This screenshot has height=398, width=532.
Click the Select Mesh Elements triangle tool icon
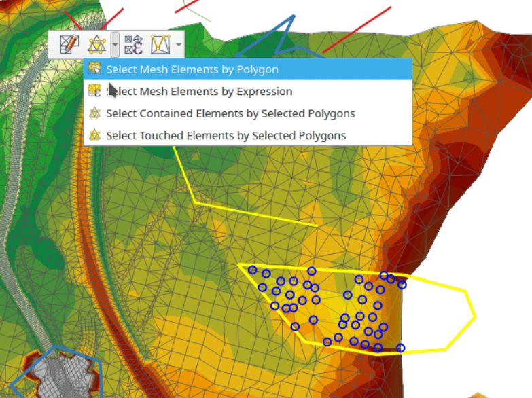[x=96, y=44]
